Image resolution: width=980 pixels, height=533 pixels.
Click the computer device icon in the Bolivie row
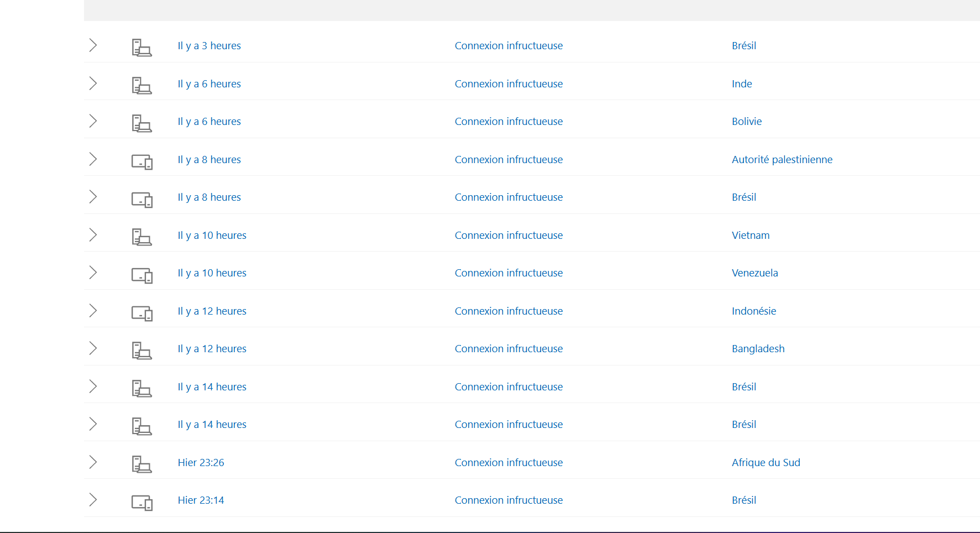[142, 123]
